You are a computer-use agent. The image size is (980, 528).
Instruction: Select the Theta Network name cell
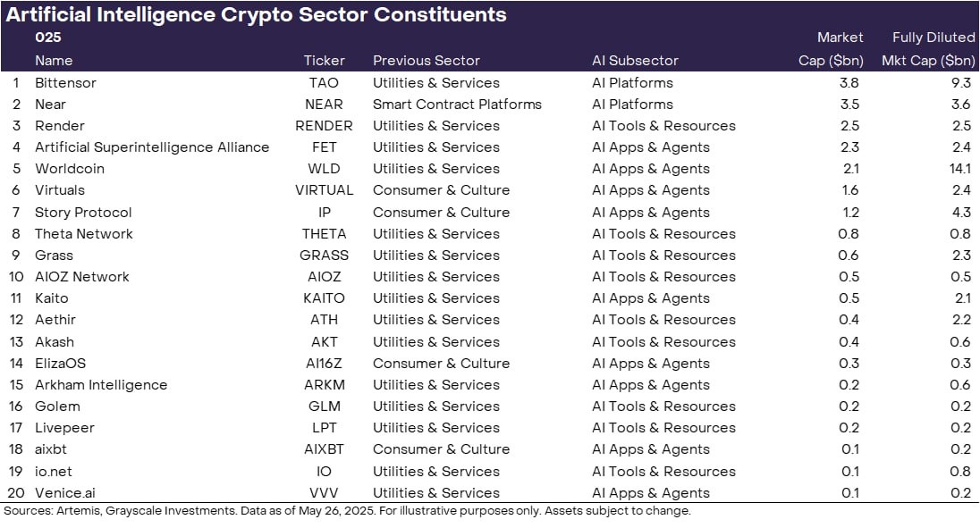(x=84, y=234)
